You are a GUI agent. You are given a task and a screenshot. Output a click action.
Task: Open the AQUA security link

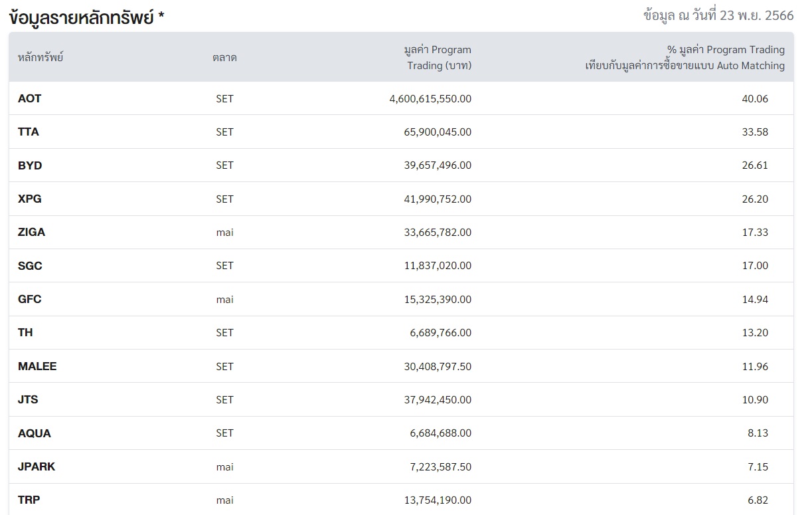[x=35, y=433]
